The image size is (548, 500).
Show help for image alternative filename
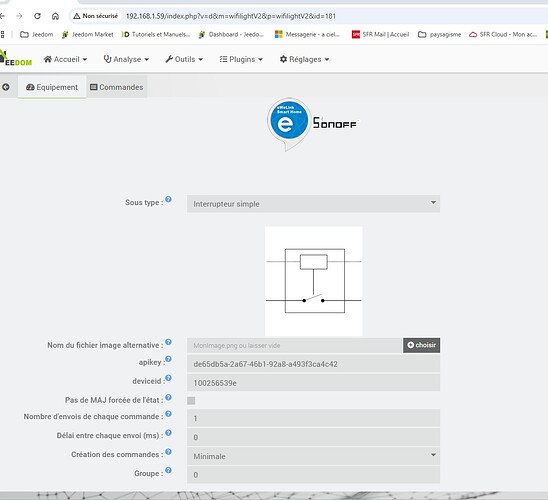tap(168, 342)
